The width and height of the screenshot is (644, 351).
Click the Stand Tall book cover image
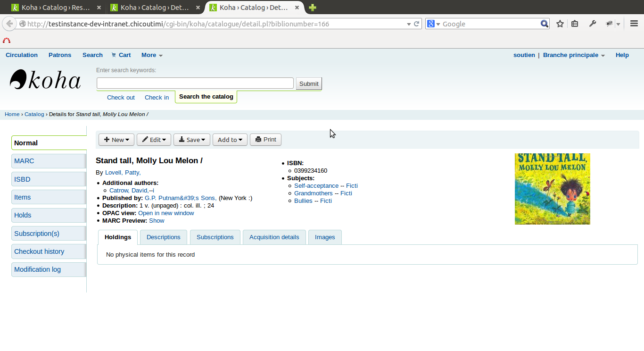pyautogui.click(x=552, y=189)
